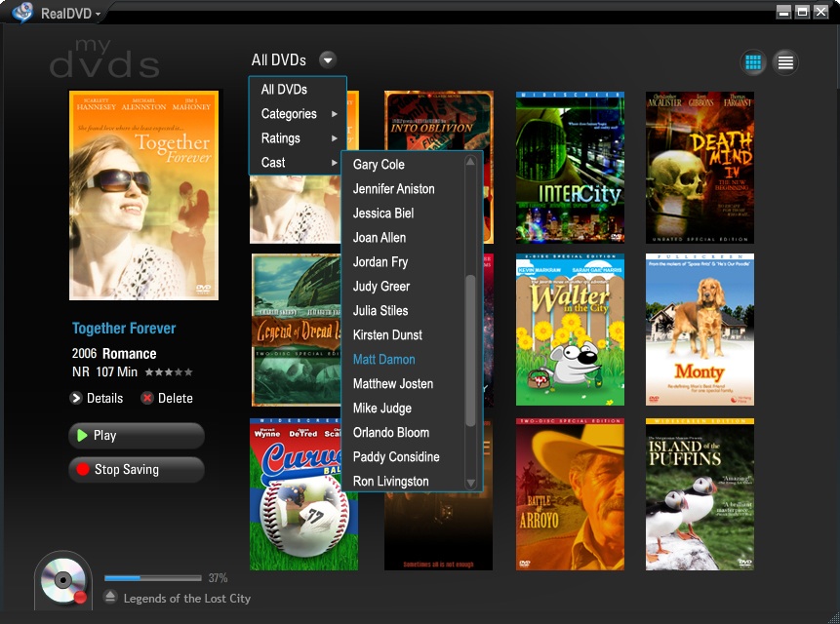840x624 pixels.
Task: Set the star rating for Together Forever
Action: (169, 371)
